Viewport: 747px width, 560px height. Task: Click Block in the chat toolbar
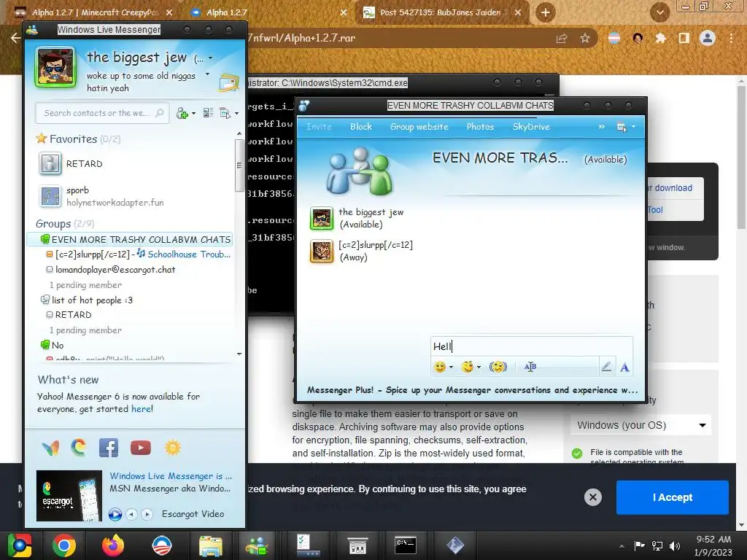361,127
